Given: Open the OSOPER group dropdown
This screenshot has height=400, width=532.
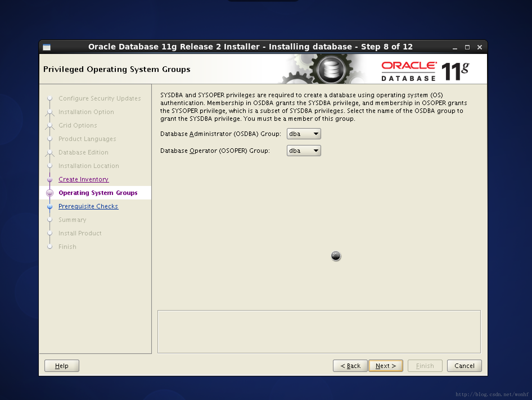Looking at the screenshot, I should [x=304, y=151].
